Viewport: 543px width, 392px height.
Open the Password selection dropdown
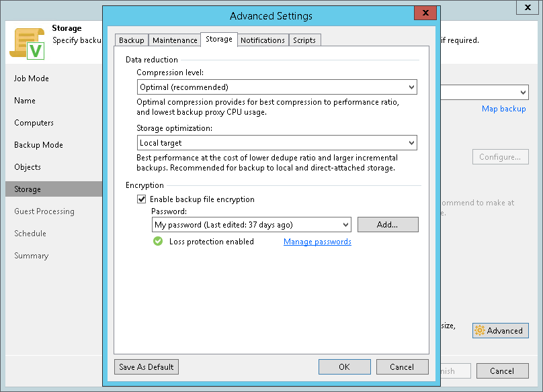tap(251, 225)
